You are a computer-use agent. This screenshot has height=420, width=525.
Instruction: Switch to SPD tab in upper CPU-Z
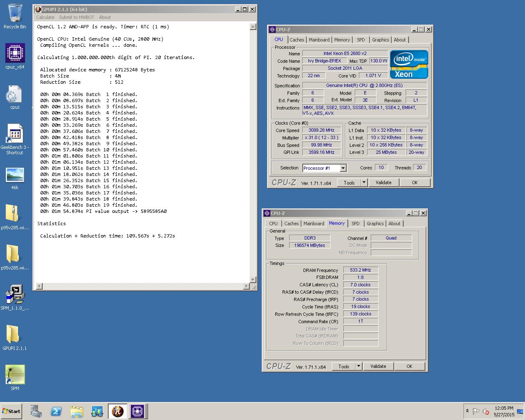(361, 40)
